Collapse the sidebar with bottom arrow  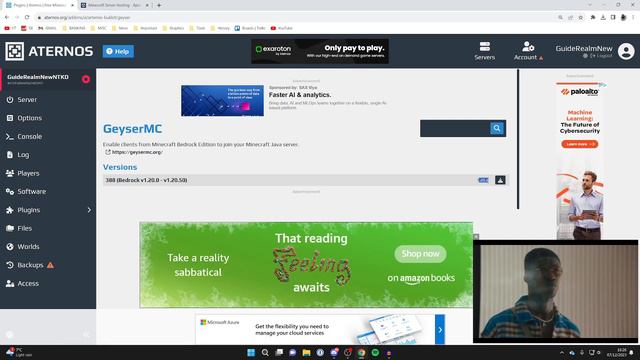(86, 335)
